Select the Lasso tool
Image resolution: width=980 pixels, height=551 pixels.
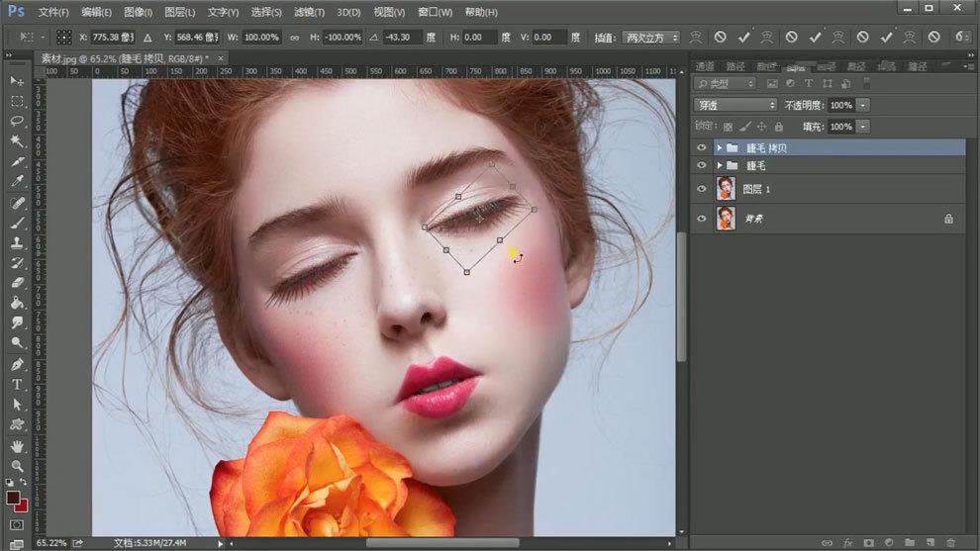17,121
